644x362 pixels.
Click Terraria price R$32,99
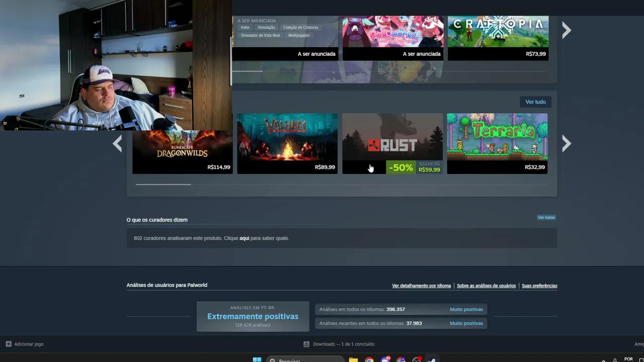[535, 167]
